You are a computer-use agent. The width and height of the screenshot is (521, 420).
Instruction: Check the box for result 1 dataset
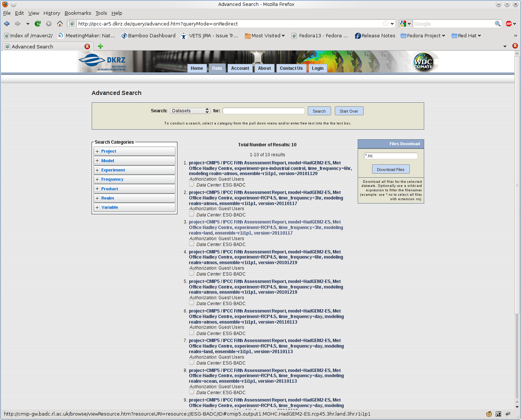(191, 184)
